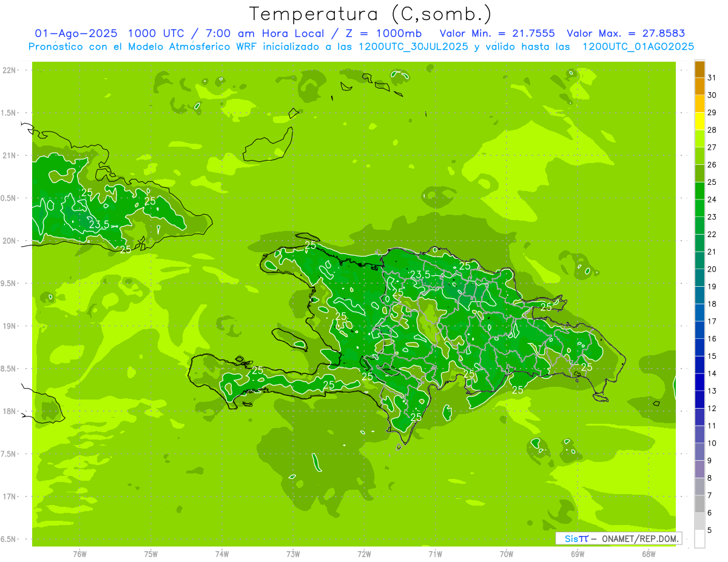
Task: Click the initialization time '1200UTC_30JUL2025'
Action: point(414,47)
